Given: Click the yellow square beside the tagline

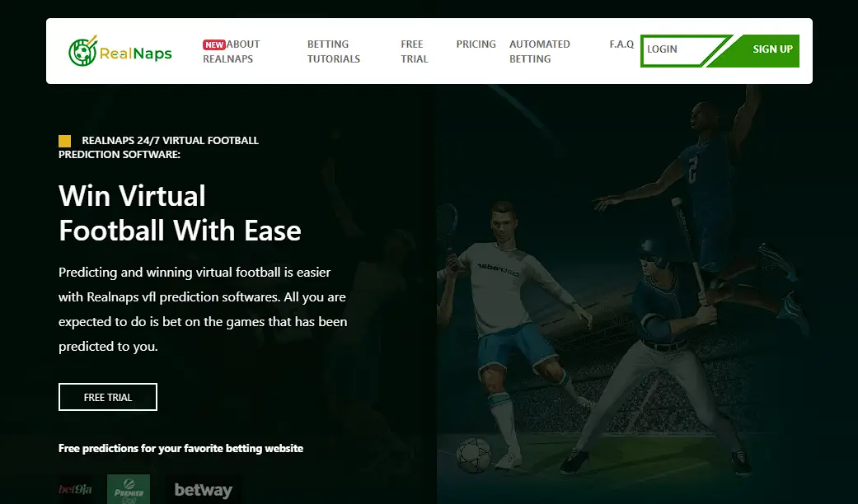Looking at the screenshot, I should [x=65, y=141].
